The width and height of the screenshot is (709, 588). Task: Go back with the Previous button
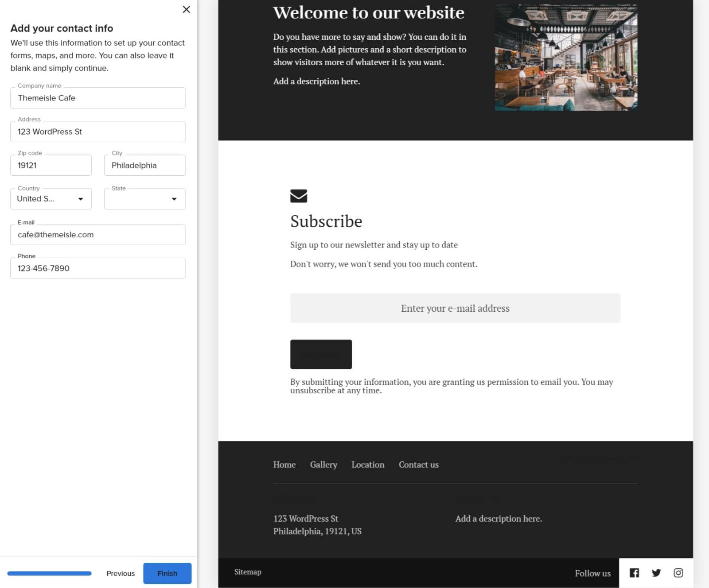coord(120,573)
